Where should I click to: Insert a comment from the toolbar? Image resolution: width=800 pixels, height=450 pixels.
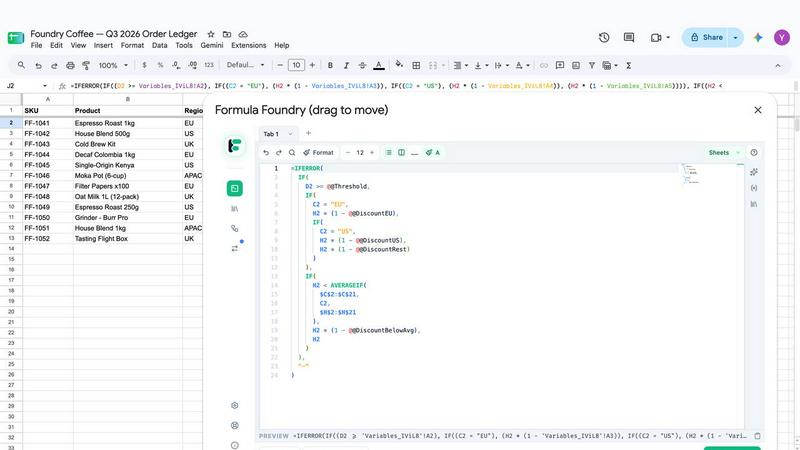tap(560, 65)
